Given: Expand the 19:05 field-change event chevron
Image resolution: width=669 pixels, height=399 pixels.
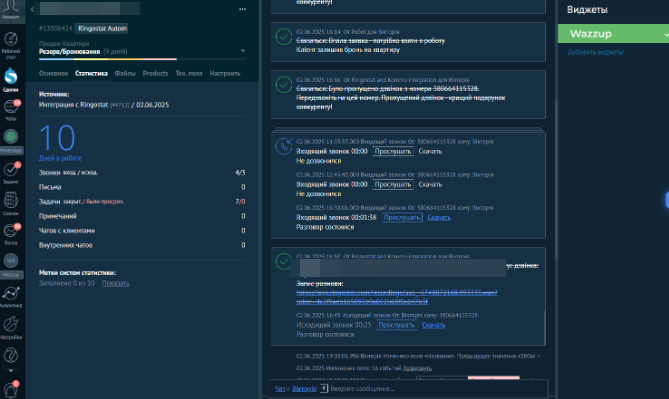Looking at the screenshot, I should click(x=539, y=356).
